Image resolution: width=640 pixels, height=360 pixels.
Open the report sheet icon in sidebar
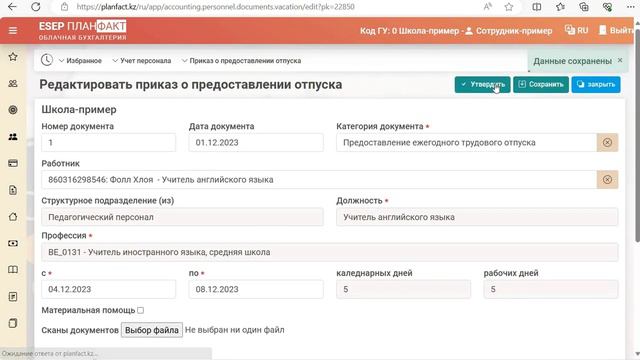[13, 297]
